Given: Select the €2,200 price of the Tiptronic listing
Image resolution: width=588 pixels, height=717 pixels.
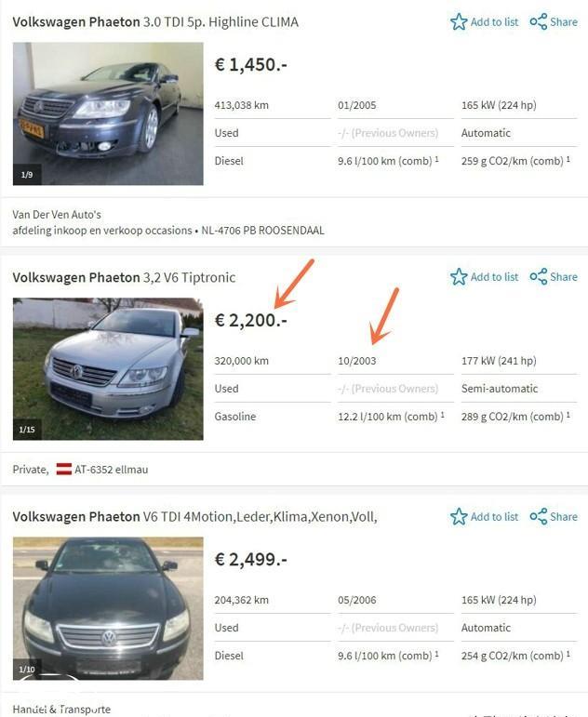Looking at the screenshot, I should (x=251, y=320).
